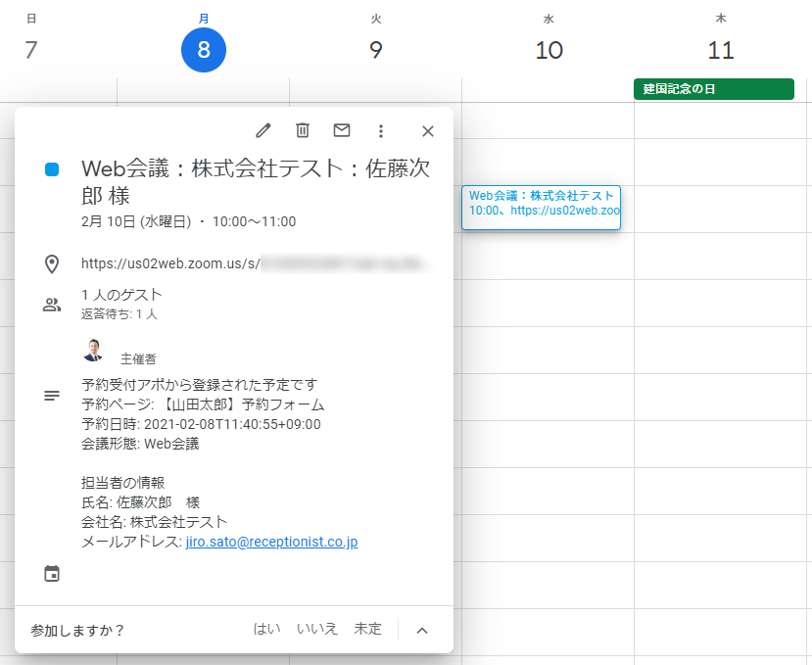Click the organizer's profile photo
This screenshot has width=812, height=665.
tap(93, 351)
